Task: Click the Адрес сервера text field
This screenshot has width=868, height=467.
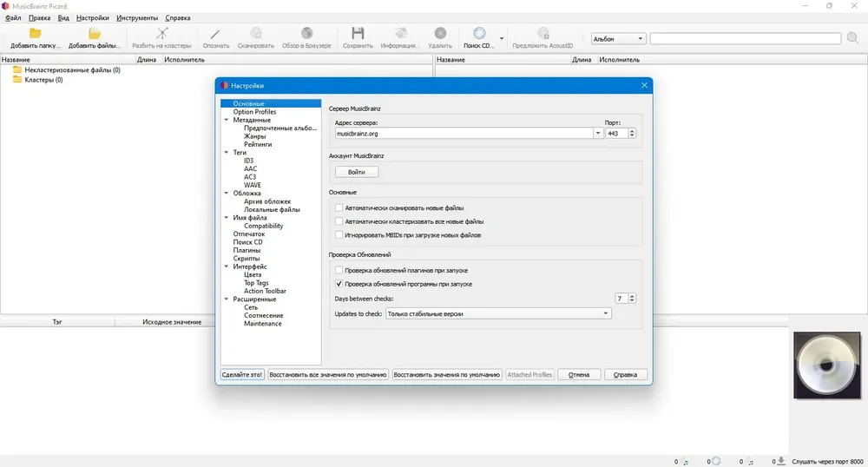Action: click(464, 134)
